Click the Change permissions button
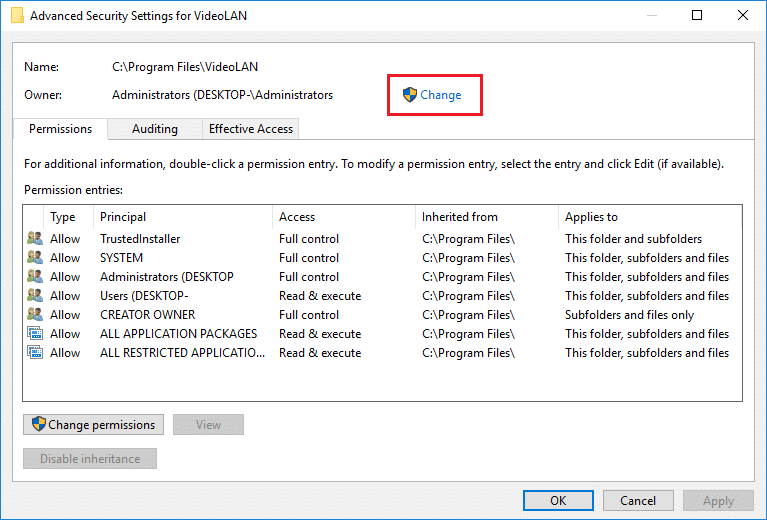This screenshot has width=767, height=520. tap(93, 425)
